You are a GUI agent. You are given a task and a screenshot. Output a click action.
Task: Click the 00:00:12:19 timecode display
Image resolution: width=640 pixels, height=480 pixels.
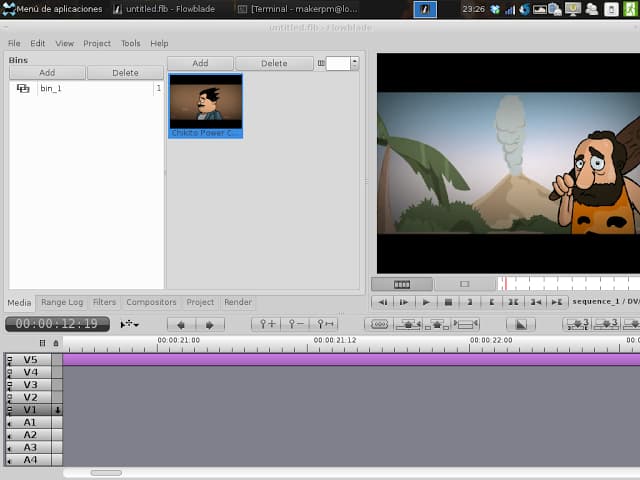[57, 324]
